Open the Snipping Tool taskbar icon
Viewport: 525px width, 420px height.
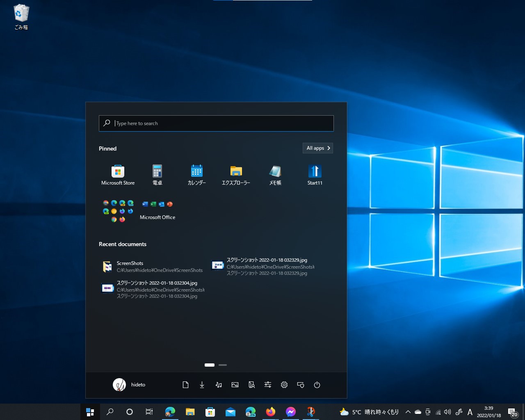[310, 412]
